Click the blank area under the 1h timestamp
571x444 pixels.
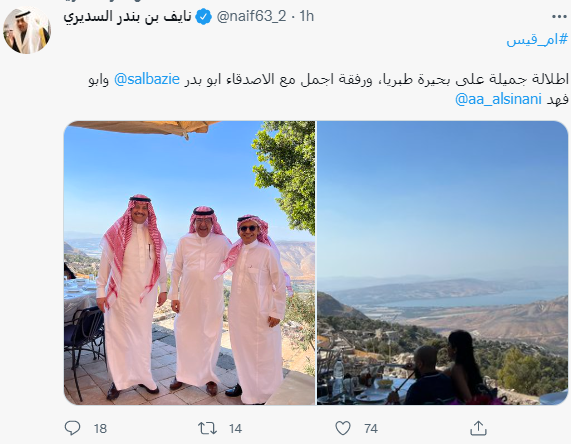(x=306, y=42)
